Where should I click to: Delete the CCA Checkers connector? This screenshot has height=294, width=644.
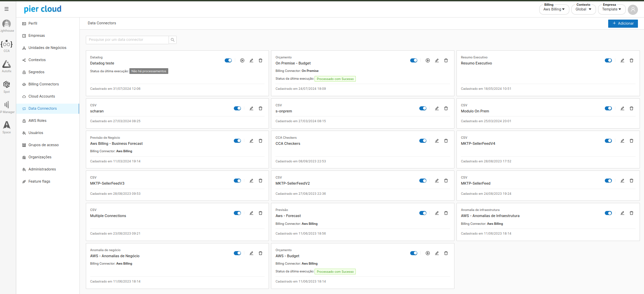pyautogui.click(x=446, y=141)
